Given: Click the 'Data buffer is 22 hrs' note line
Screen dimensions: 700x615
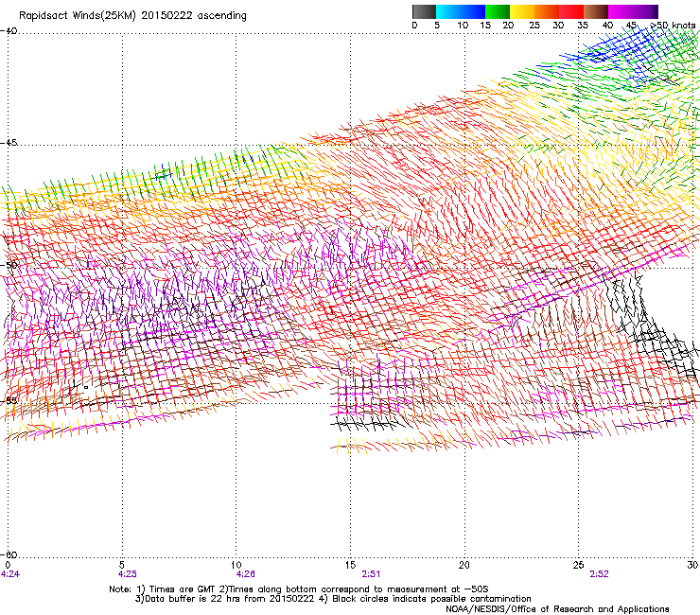Looking at the screenshot, I should tap(333, 599).
